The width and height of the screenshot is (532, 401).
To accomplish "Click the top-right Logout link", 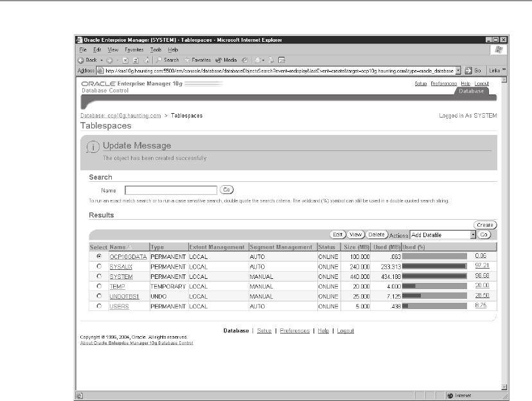I will pos(481,84).
